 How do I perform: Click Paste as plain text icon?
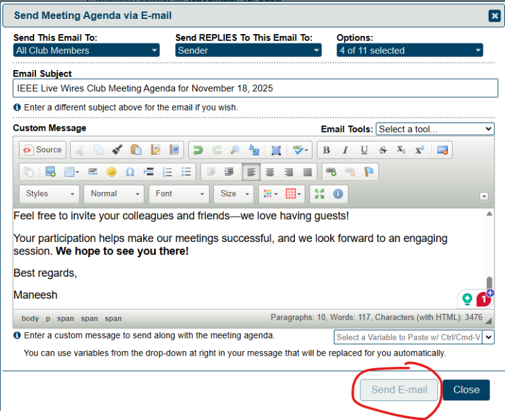pos(155,150)
